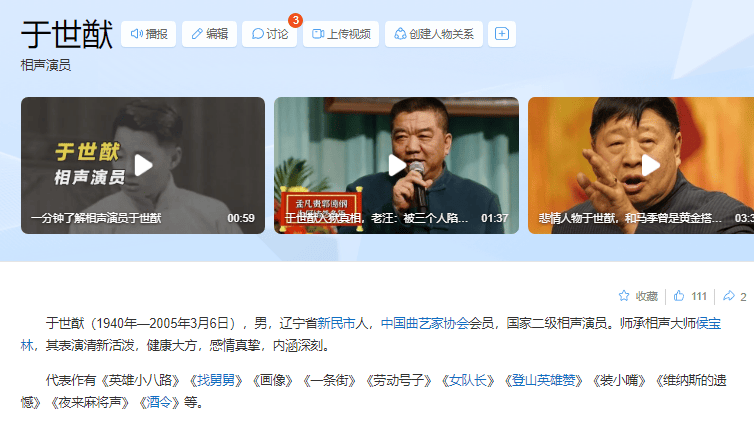
Task: Click the 播报 audio broadcast button
Action: click(149, 34)
